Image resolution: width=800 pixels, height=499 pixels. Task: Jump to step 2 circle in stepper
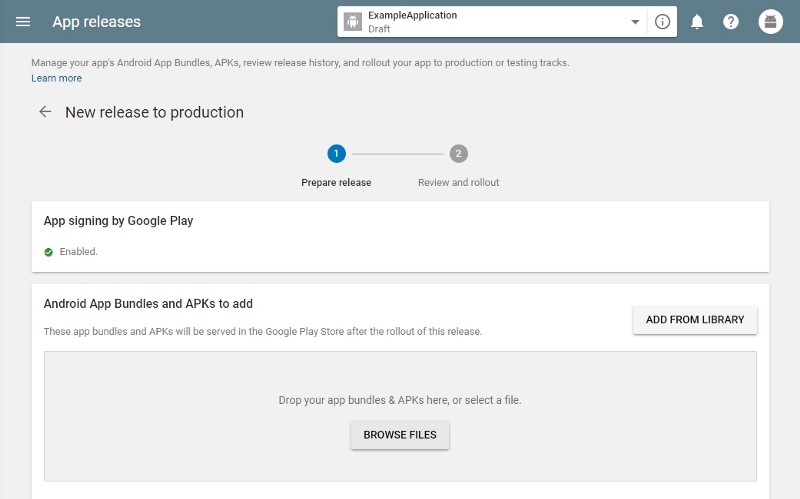click(x=458, y=153)
